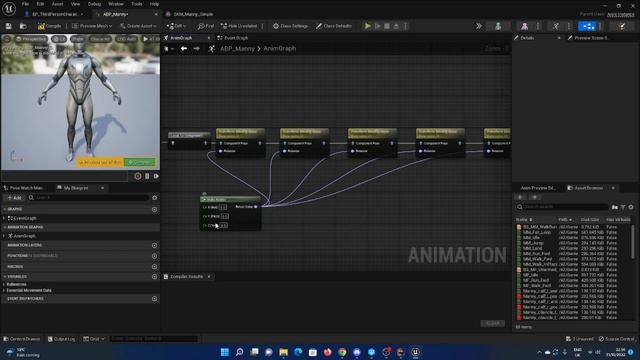The image size is (640, 360).
Task: Click the Stop simulation button
Action: pos(387,26)
